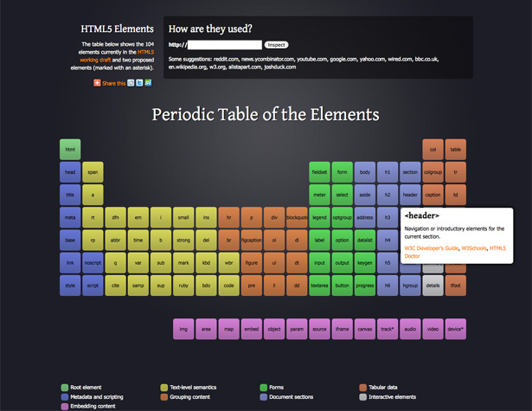The height and width of the screenshot is (411, 532).
Task: Click the Grouping content legend label
Action: tap(190, 397)
